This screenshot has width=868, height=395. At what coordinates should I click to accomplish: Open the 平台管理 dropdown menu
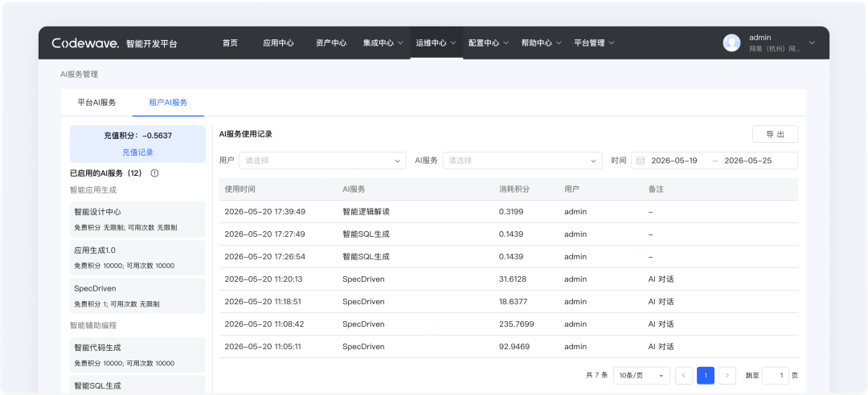pos(594,43)
